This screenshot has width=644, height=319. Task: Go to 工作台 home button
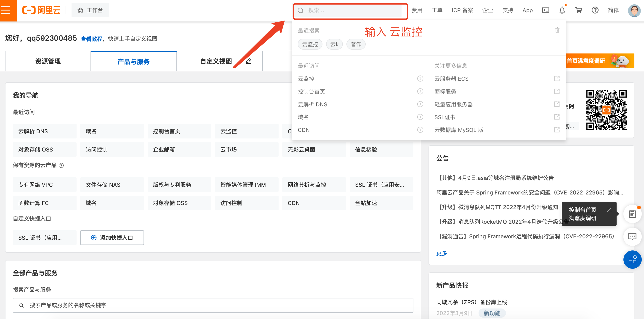(90, 10)
